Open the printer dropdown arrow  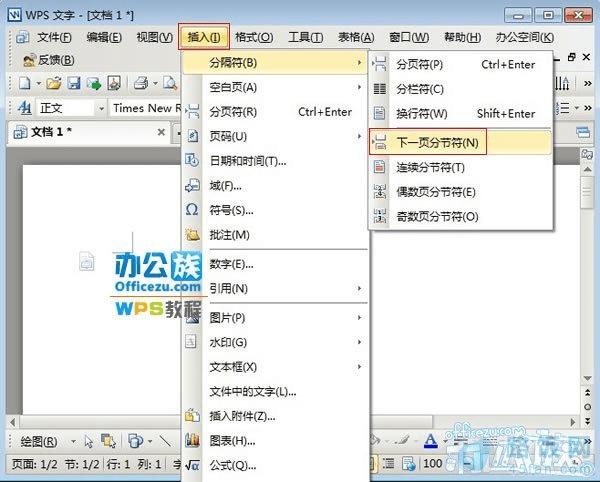155,83
